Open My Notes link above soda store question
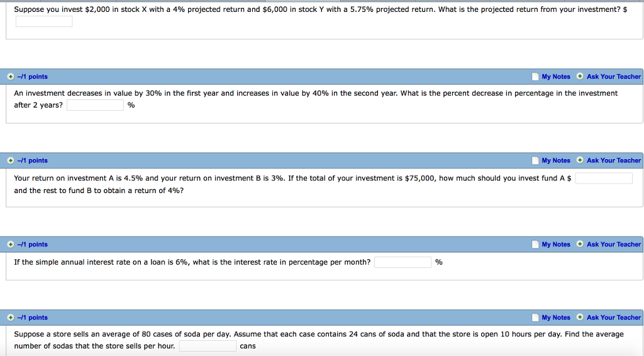The height and width of the screenshot is (356, 644). point(556,318)
